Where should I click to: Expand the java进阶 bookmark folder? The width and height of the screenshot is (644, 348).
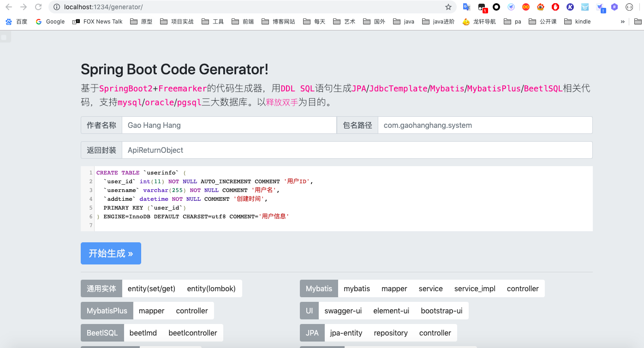(x=438, y=21)
